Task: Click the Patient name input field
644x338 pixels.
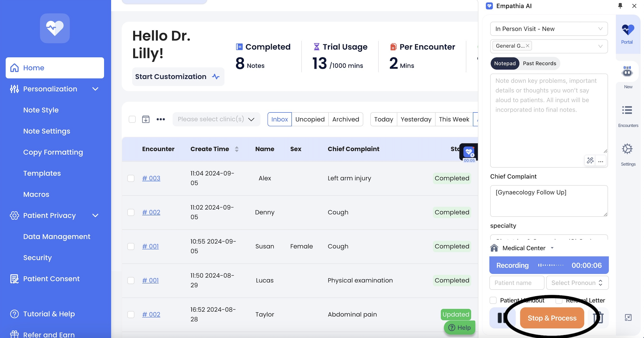Action: point(517,283)
